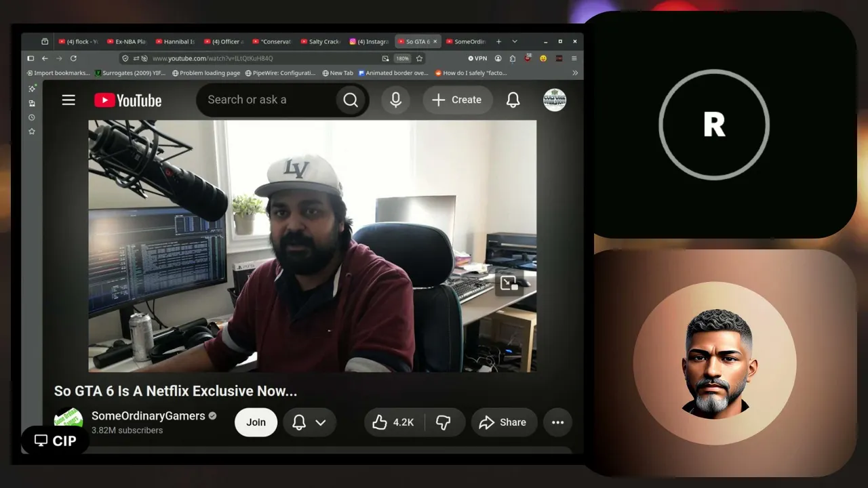
Task: Dislike the video with thumbs-down button
Action: click(x=444, y=422)
